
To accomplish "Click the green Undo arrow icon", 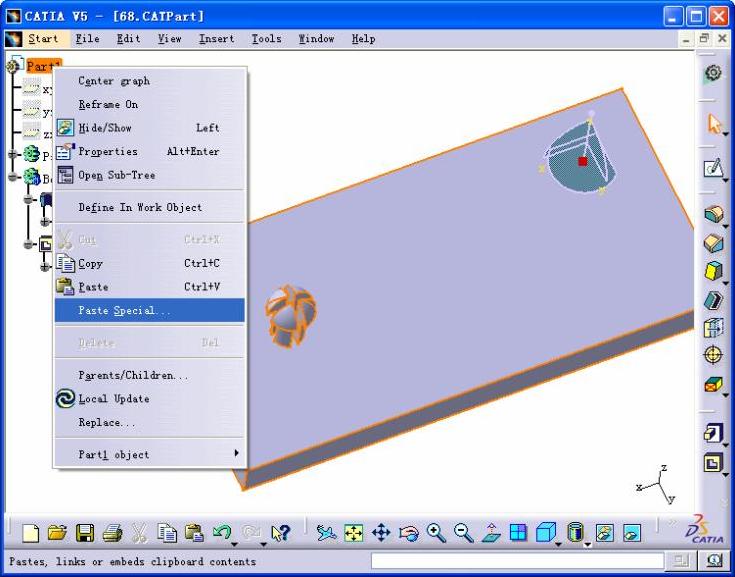I will pyautogui.click(x=221, y=532).
